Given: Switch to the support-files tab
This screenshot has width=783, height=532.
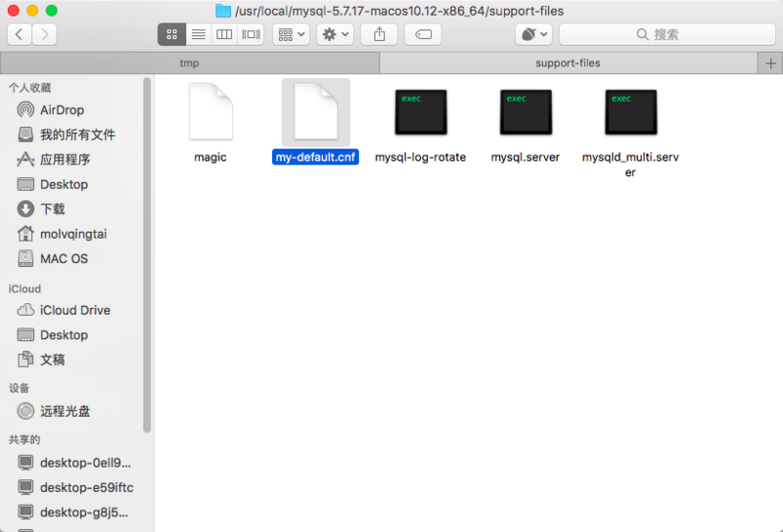Looking at the screenshot, I should tap(569, 64).
